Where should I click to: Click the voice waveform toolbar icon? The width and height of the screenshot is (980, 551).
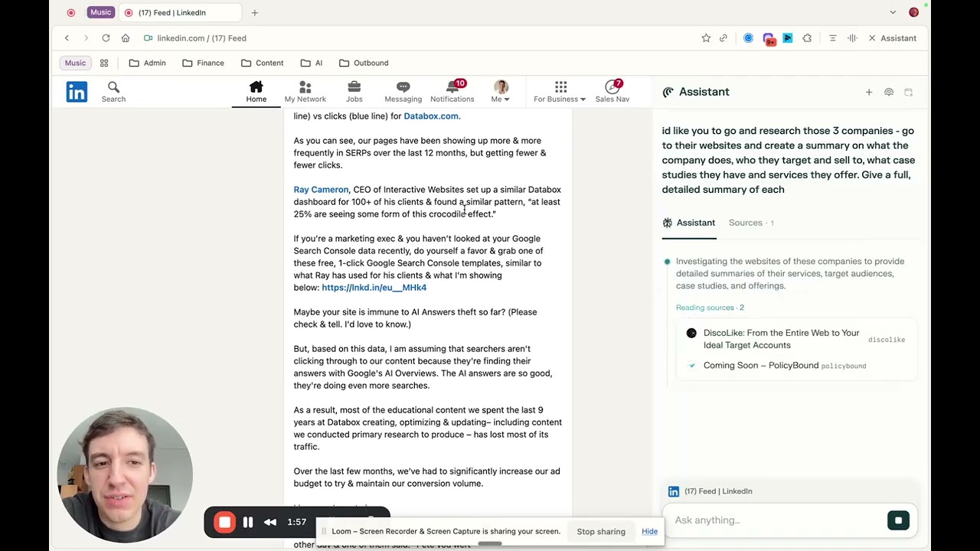[852, 38]
